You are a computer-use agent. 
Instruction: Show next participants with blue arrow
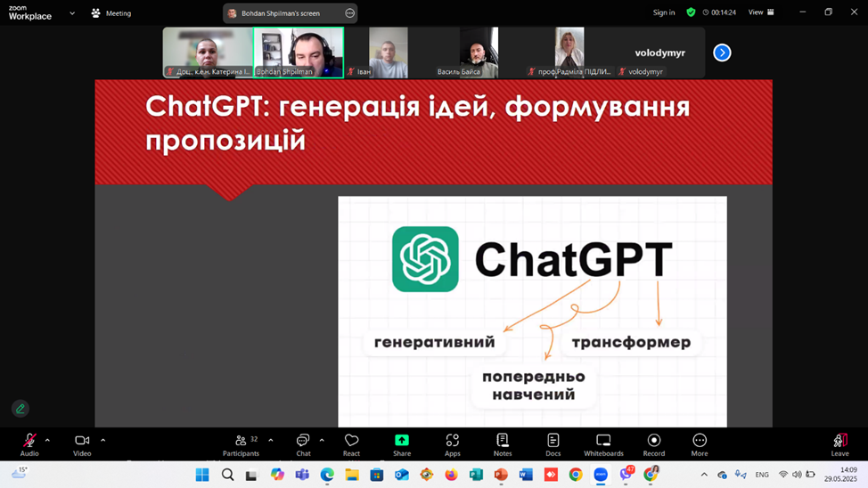pos(722,53)
